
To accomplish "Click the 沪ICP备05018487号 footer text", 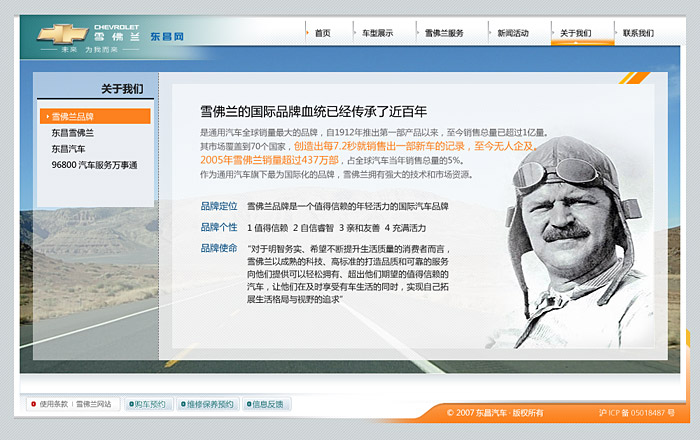I will point(637,413).
